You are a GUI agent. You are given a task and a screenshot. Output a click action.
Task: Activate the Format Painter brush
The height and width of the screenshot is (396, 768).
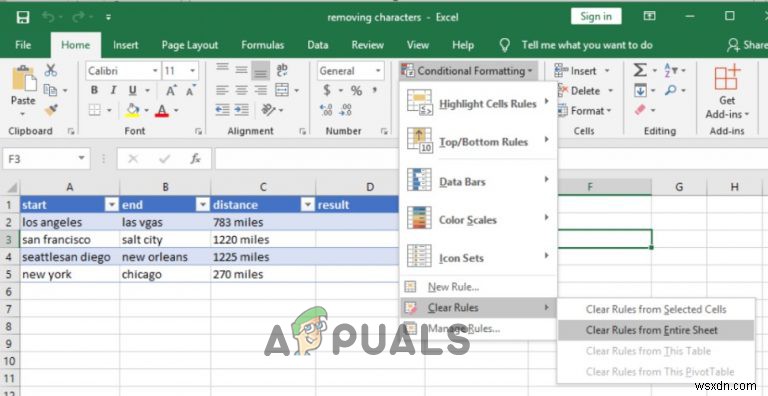click(50, 110)
